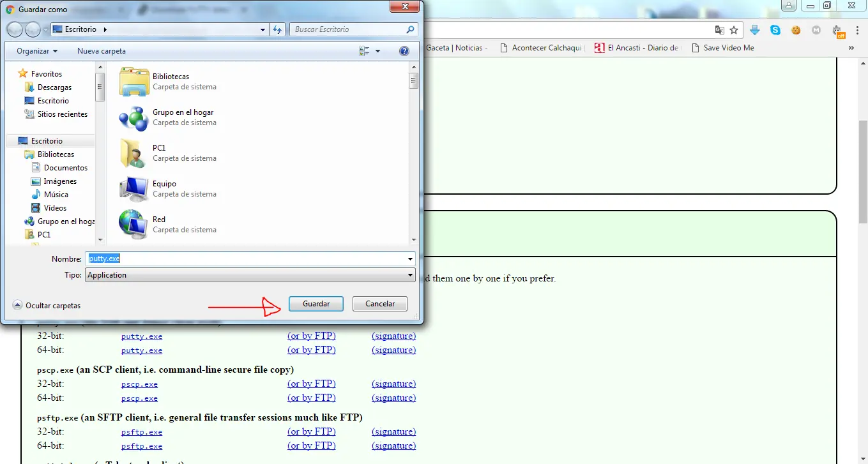Click the Chrome profile user icon

click(789, 5)
